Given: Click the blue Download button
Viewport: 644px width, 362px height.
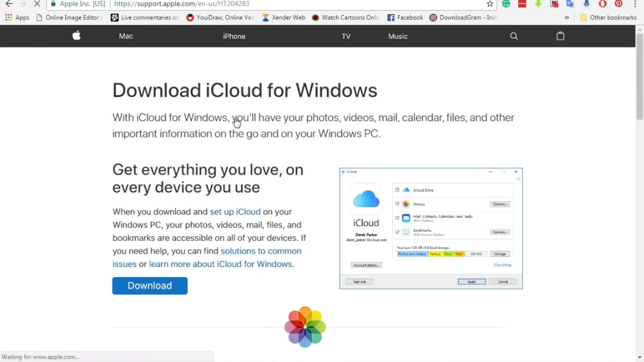Looking at the screenshot, I should point(150,286).
